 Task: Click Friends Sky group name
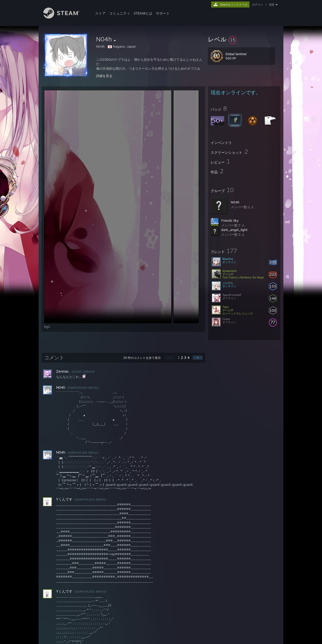230,220
